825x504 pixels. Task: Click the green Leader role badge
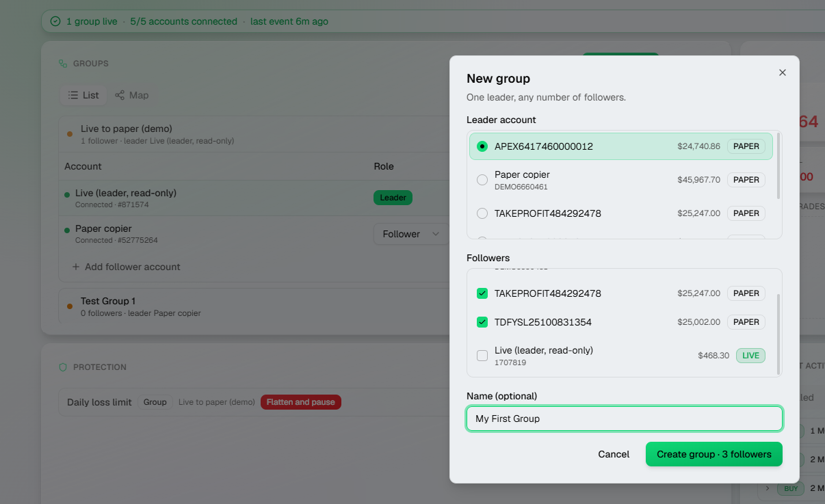coord(393,198)
